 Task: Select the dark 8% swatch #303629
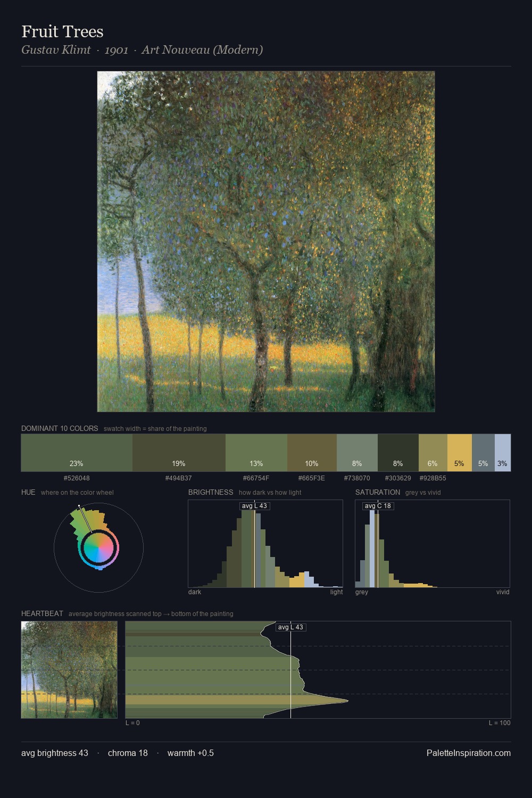tap(398, 453)
